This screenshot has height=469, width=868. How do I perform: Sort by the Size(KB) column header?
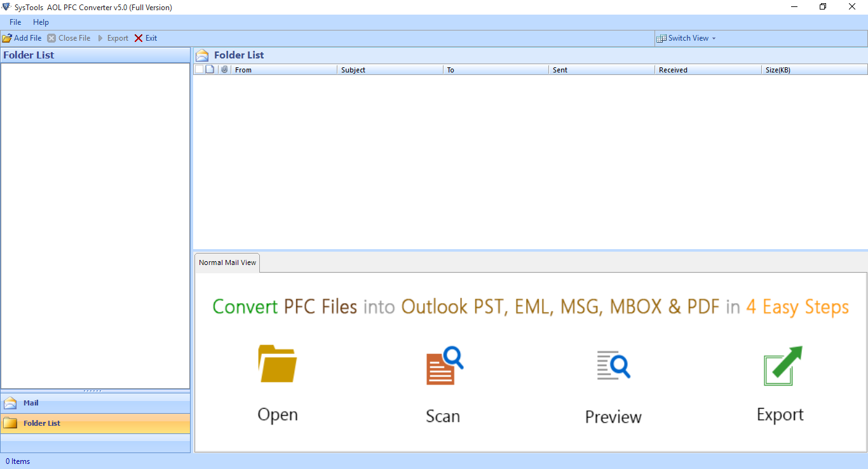[814, 70]
